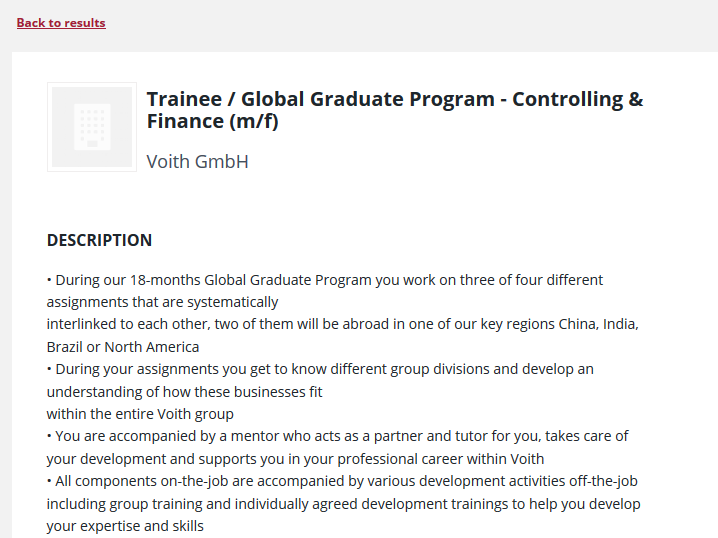Click the line 'your expertise and skills'
The height and width of the screenshot is (538, 718).
click(x=125, y=526)
